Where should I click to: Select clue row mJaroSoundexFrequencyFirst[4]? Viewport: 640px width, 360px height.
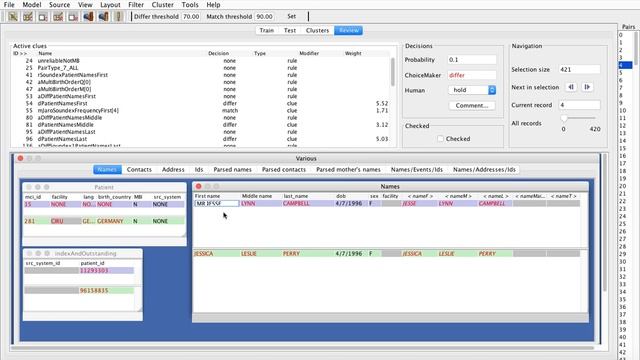pyautogui.click(x=200, y=111)
